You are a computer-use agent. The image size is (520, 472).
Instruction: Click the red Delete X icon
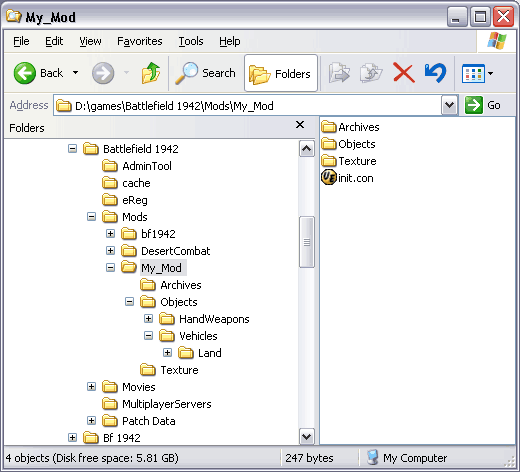pyautogui.click(x=403, y=73)
